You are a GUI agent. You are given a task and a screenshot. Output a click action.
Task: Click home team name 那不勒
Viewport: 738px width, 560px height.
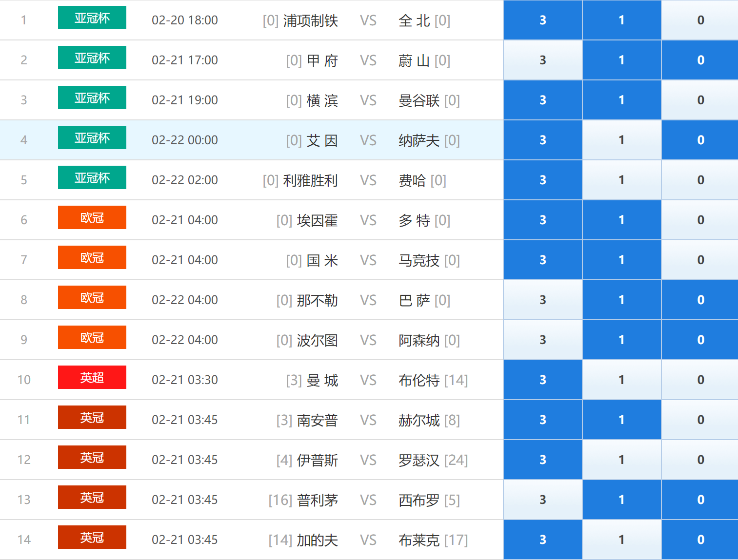[317, 300]
